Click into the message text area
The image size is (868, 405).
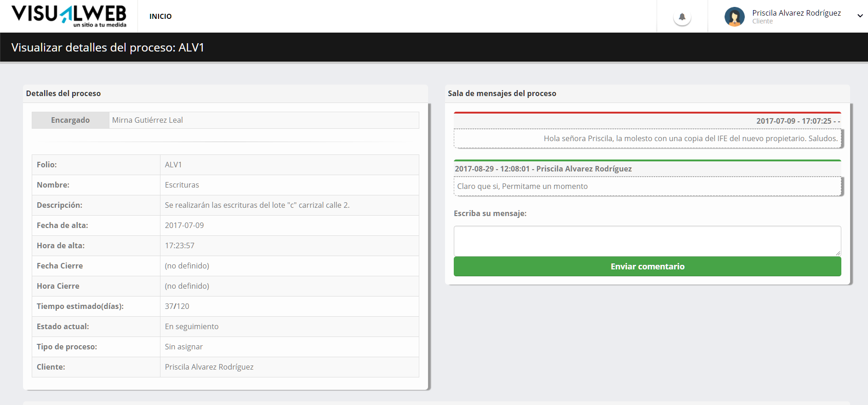pyautogui.click(x=647, y=240)
